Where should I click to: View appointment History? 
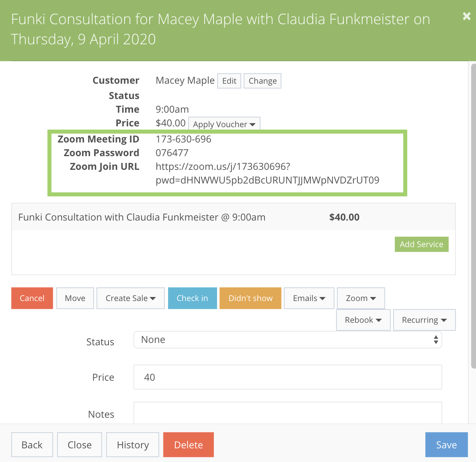133,445
